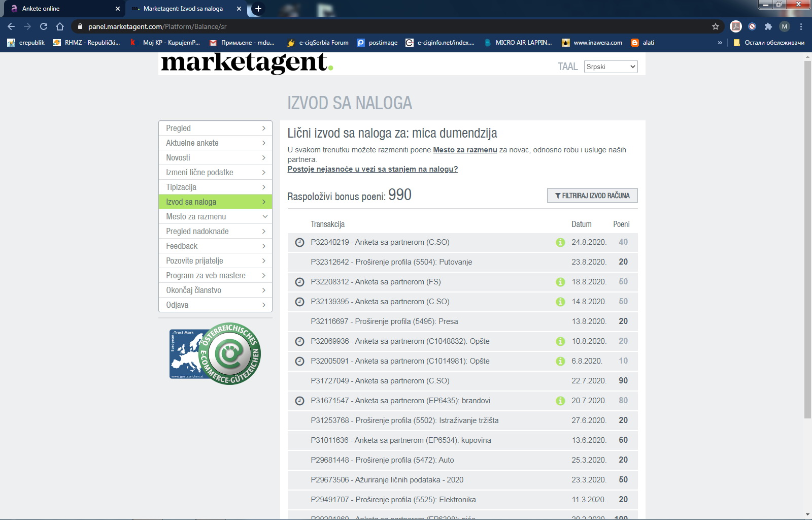Click the pending clock icon on row P32069936

click(299, 341)
